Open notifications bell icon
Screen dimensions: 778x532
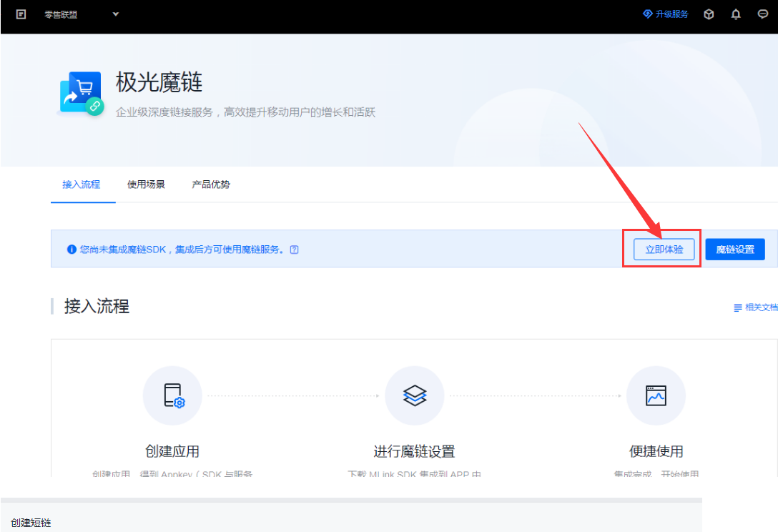(736, 14)
